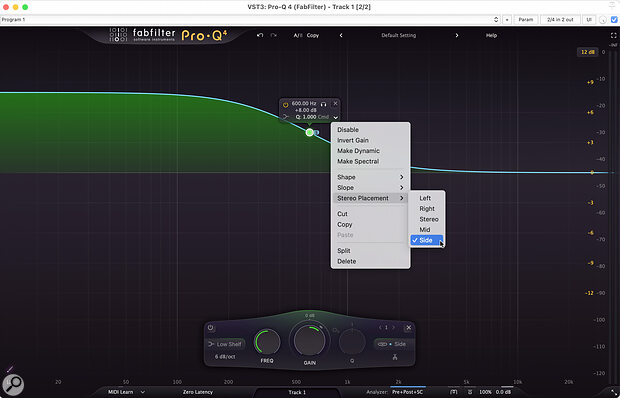Viewport: 620px width, 398px height.
Task: Go to previous preset arrow
Action: coord(341,35)
